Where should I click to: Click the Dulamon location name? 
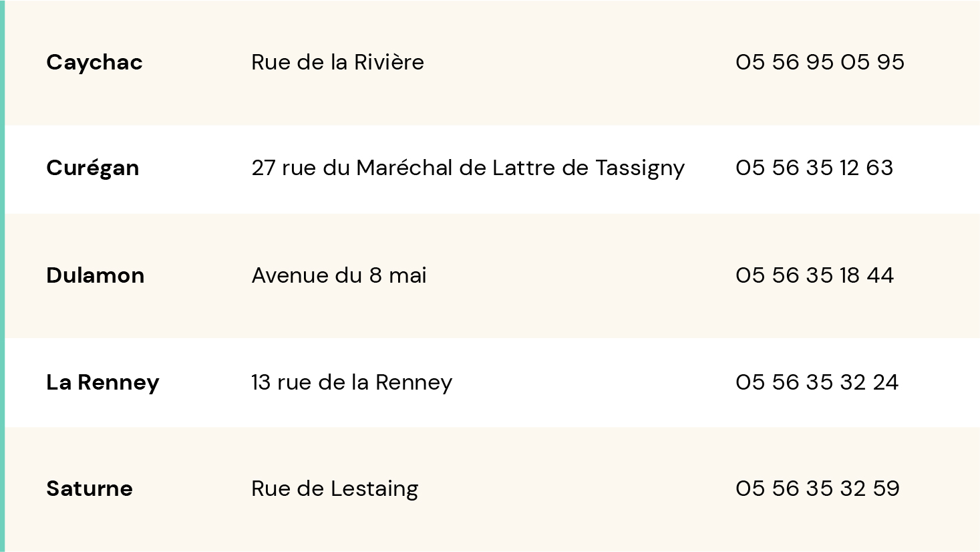pyautogui.click(x=95, y=275)
